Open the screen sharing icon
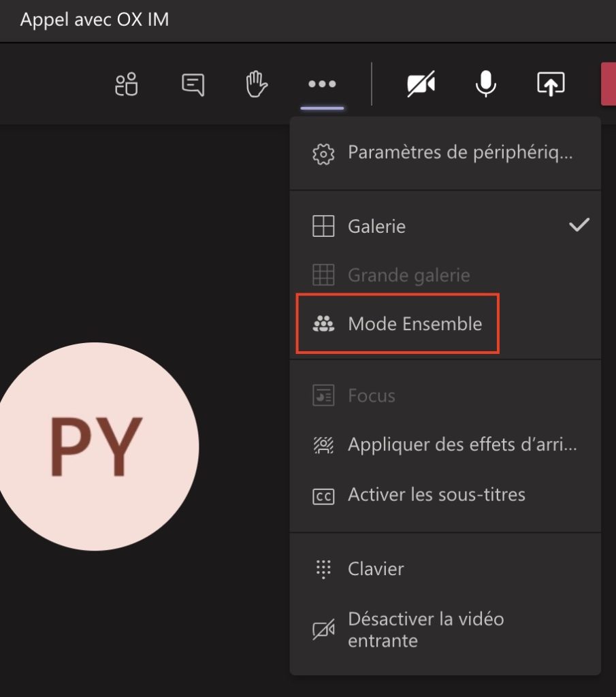The width and height of the screenshot is (616, 697). (x=549, y=84)
